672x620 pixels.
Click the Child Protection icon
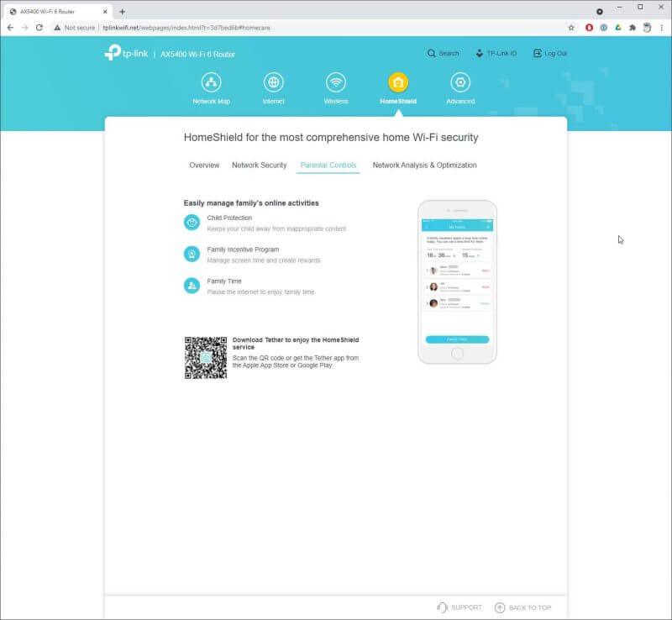tap(192, 223)
